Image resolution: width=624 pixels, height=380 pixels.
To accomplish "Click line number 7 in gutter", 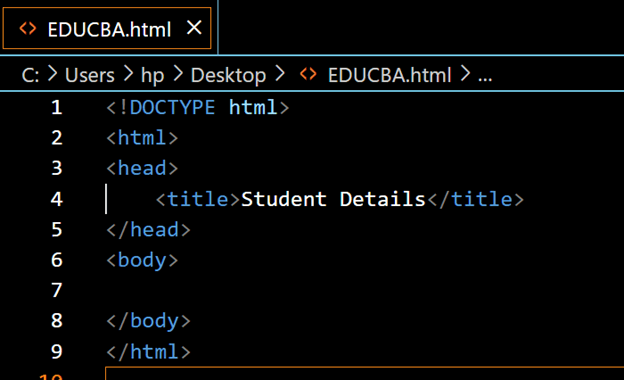I will [x=57, y=290].
